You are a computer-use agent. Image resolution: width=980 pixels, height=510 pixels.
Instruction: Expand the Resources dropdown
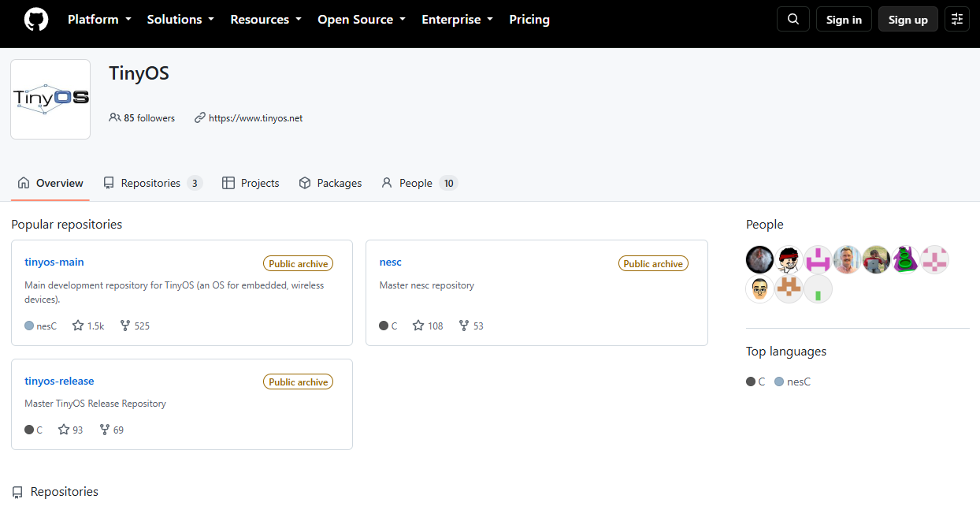tap(266, 20)
